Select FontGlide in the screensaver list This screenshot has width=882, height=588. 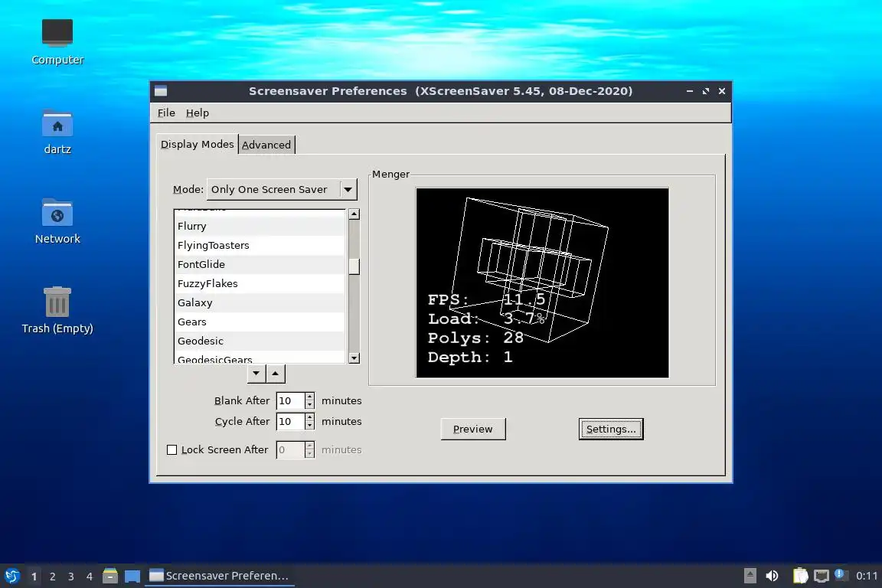[x=260, y=264]
